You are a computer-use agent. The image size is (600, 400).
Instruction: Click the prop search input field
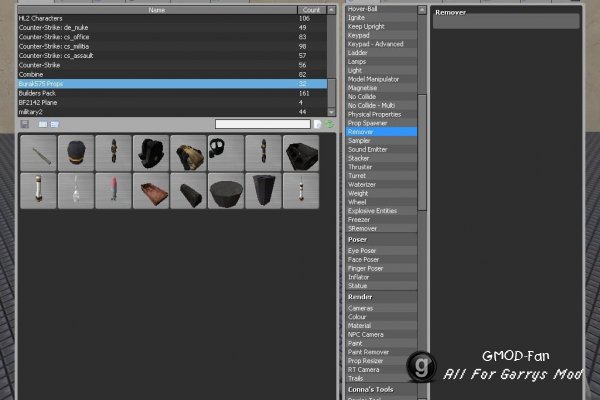(263, 124)
